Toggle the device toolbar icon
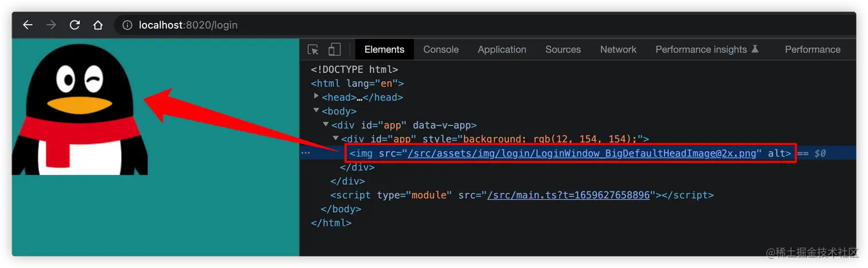Image resolution: width=868 pixels, height=268 pixels. [x=334, y=49]
